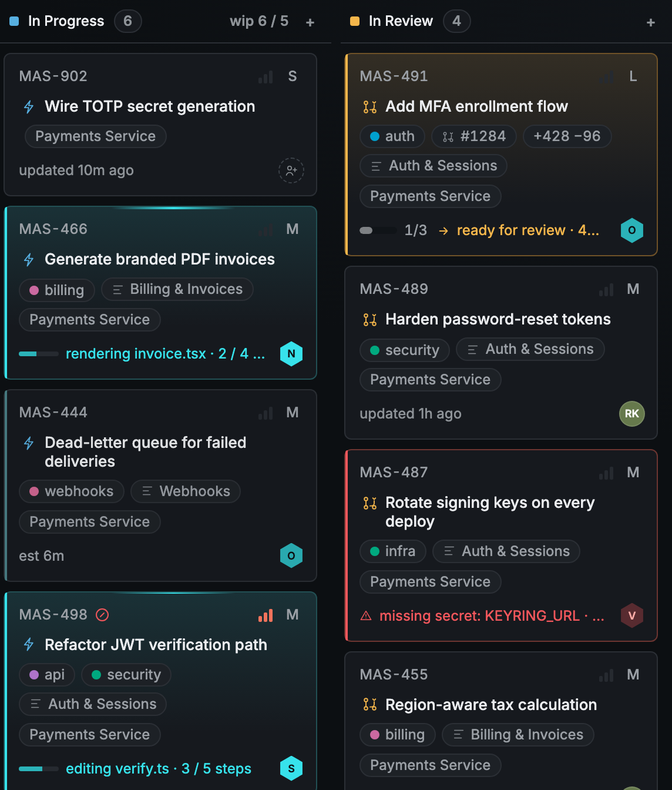The image size is (672, 790).
Task: Click the Webhooks project chip on MAS-444
Action: click(x=186, y=491)
